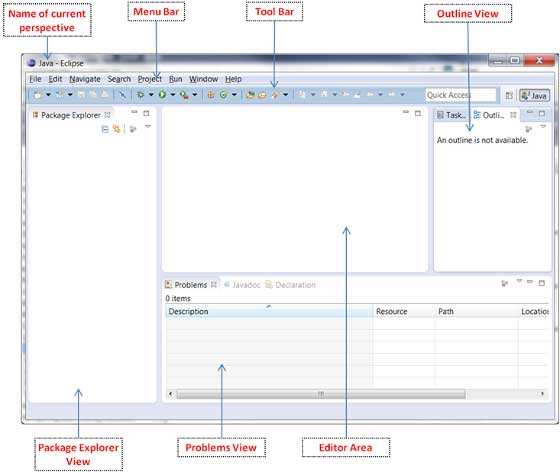Screen dimensions: 560x472
Task: Click the New Java Package icon
Action: pos(211,95)
